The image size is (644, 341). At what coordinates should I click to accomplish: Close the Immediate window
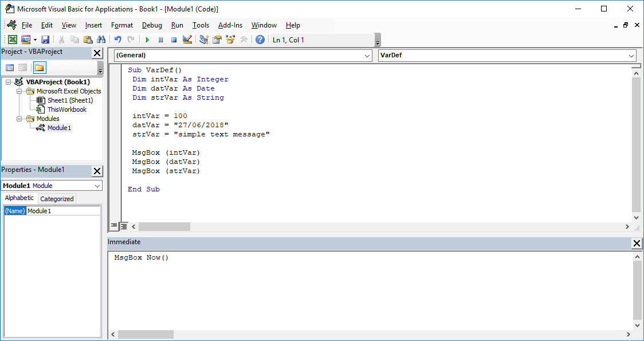click(637, 244)
